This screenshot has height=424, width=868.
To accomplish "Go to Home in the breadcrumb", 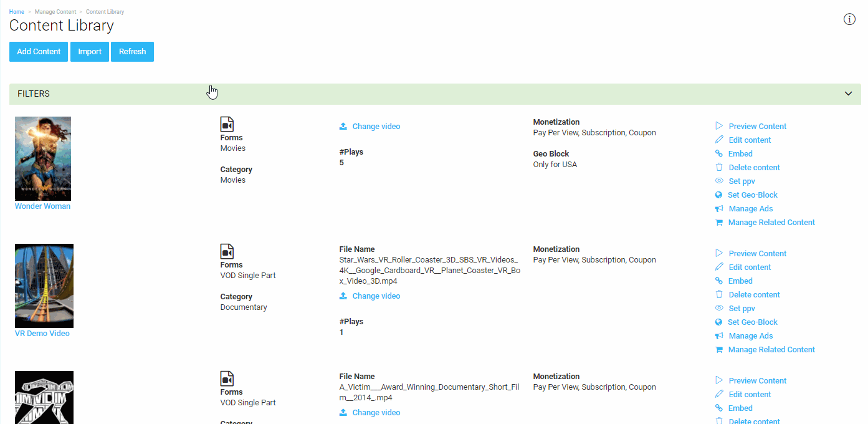I will coord(17,12).
